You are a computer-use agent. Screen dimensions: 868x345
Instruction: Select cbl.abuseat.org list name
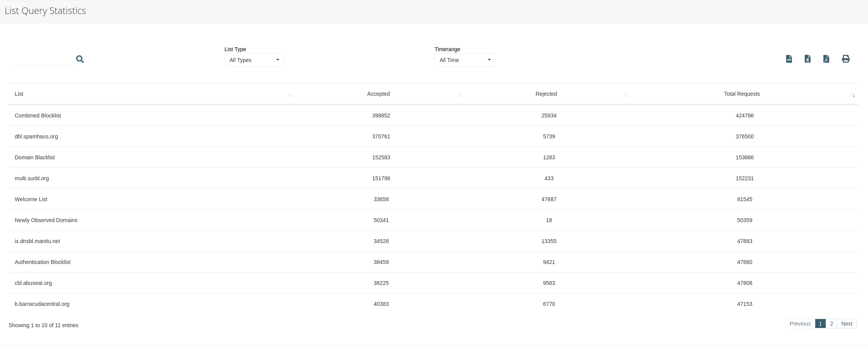coord(33,283)
